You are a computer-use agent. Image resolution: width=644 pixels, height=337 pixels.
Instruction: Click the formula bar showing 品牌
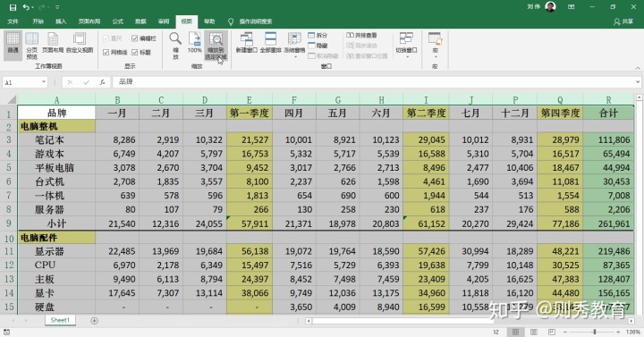[373, 82]
